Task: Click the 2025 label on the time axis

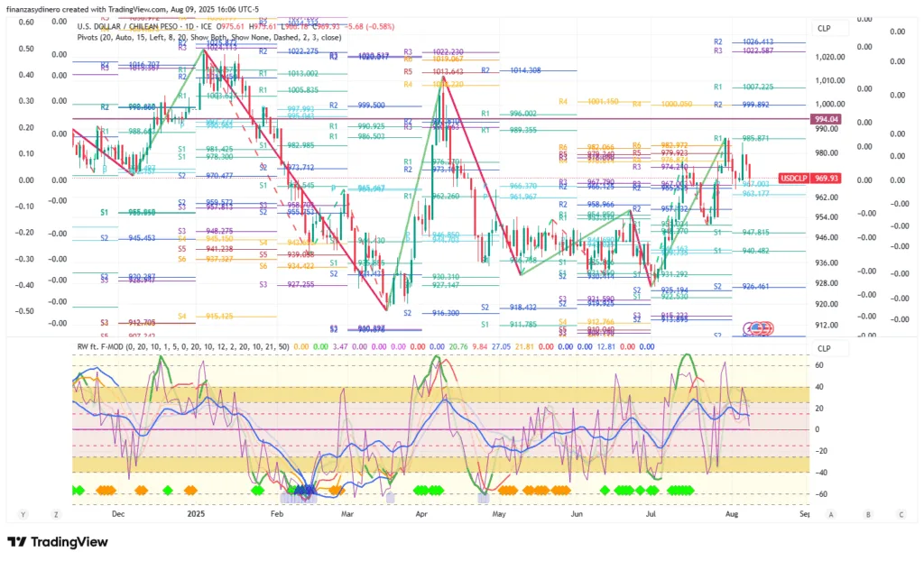Action: tap(196, 514)
